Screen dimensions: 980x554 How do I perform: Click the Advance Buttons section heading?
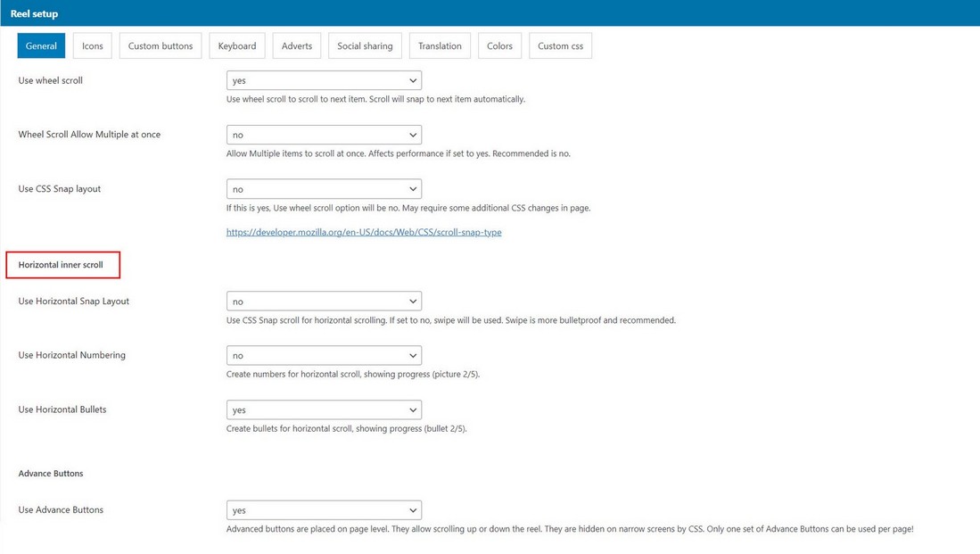click(x=51, y=474)
